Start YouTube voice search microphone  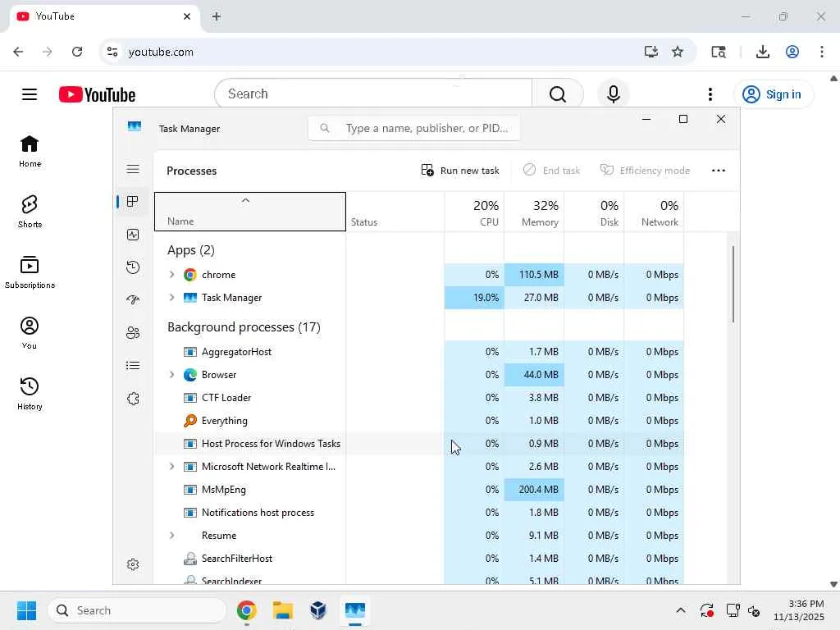pyautogui.click(x=614, y=94)
